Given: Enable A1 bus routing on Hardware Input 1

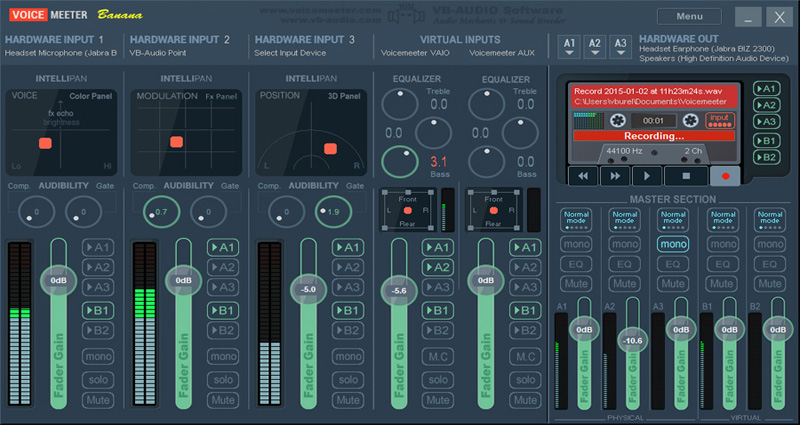Looking at the screenshot, I should (97, 247).
